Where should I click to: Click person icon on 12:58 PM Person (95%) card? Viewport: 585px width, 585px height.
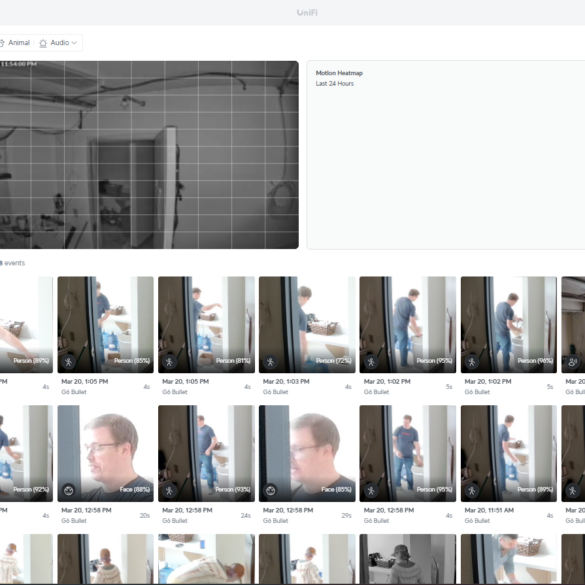tap(371, 490)
